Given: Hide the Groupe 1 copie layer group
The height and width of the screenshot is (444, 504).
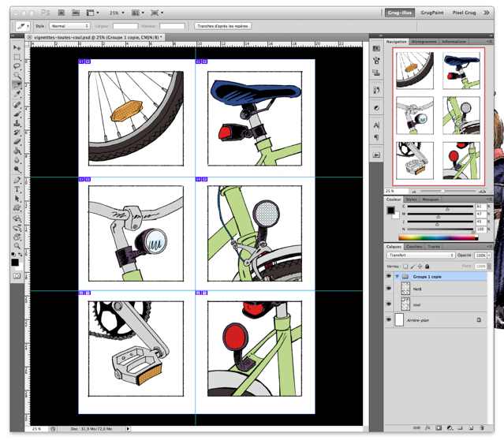Looking at the screenshot, I should tap(389, 277).
